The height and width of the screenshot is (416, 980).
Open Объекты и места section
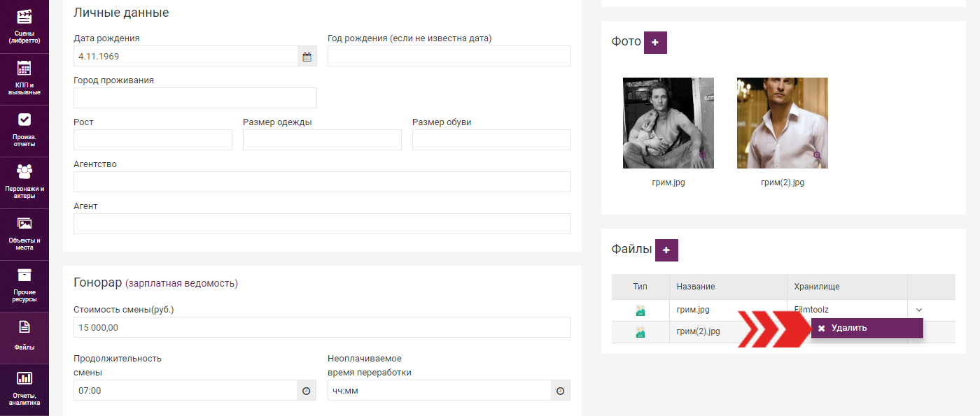coord(24,234)
